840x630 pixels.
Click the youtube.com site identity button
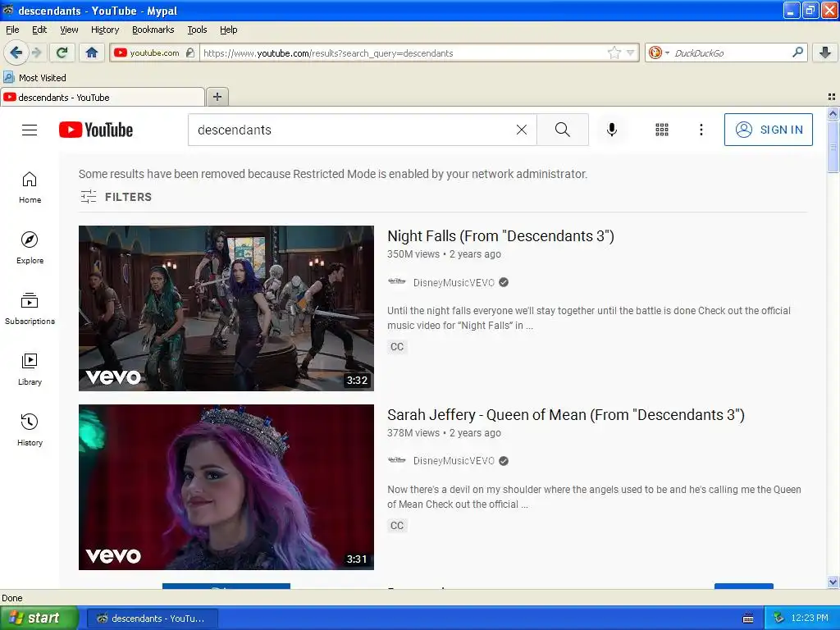pos(154,52)
